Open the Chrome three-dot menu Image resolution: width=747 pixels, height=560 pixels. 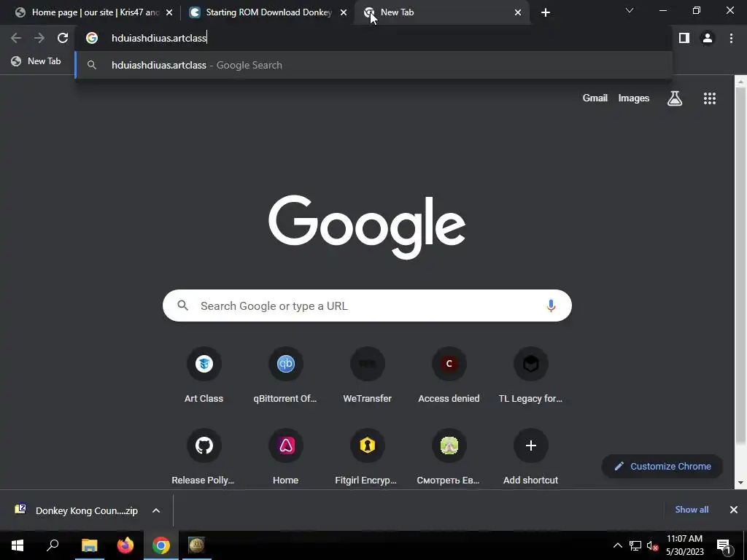click(731, 38)
